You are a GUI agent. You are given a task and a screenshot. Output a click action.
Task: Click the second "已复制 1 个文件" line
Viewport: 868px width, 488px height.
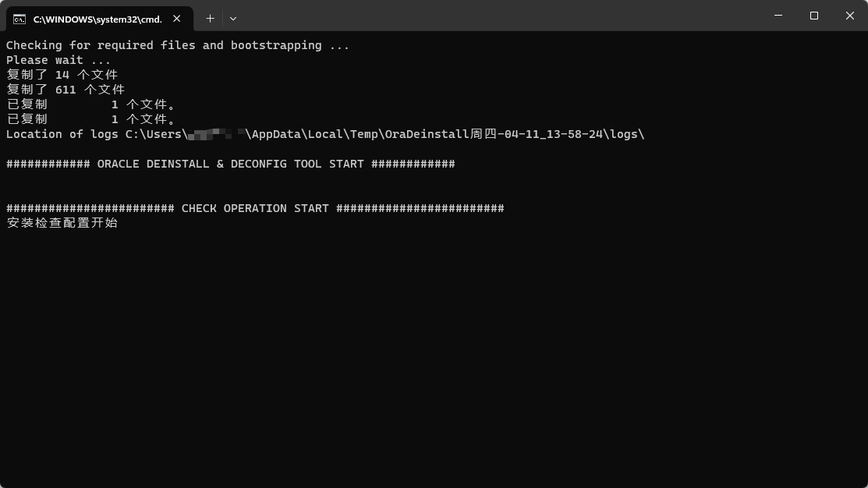pyautogui.click(x=91, y=119)
